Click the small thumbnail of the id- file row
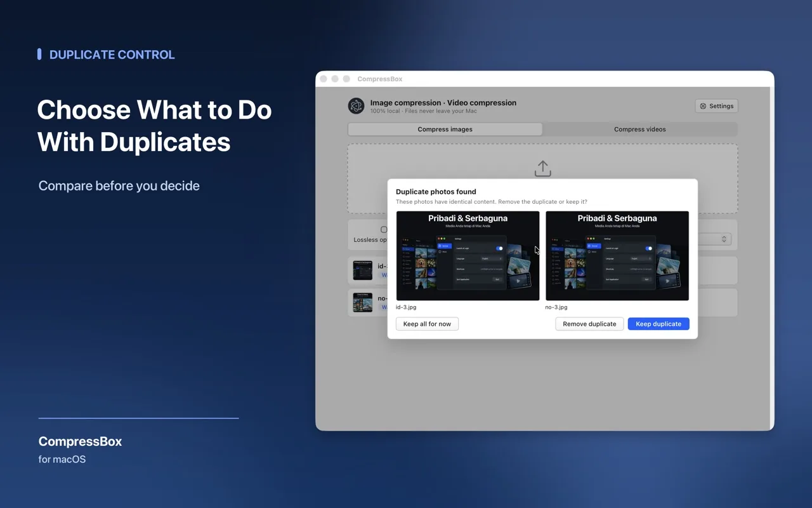The image size is (812, 508). [363, 271]
